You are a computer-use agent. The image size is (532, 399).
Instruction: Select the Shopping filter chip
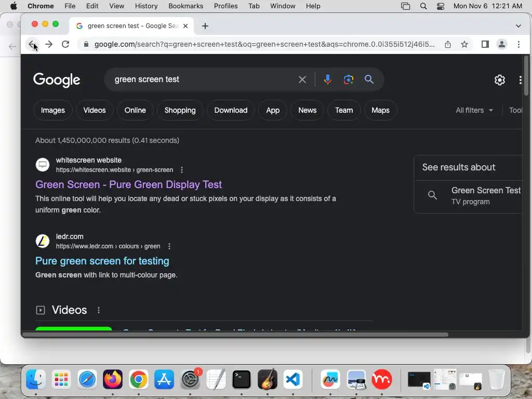[180, 110]
